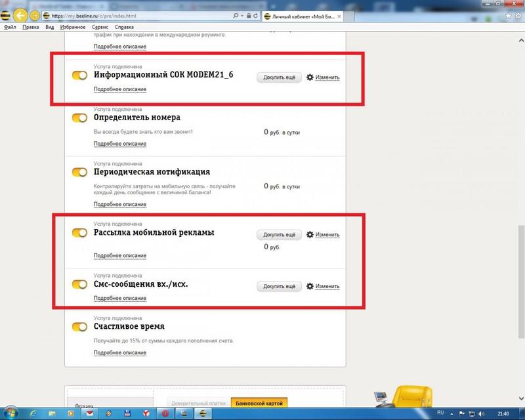The image size is (525, 420).
Task: Click the browser Back arrow button
Action: click(x=20, y=14)
